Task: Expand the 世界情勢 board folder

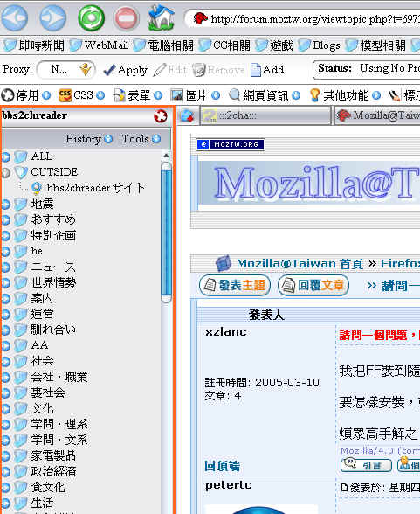Action: [x=5, y=282]
